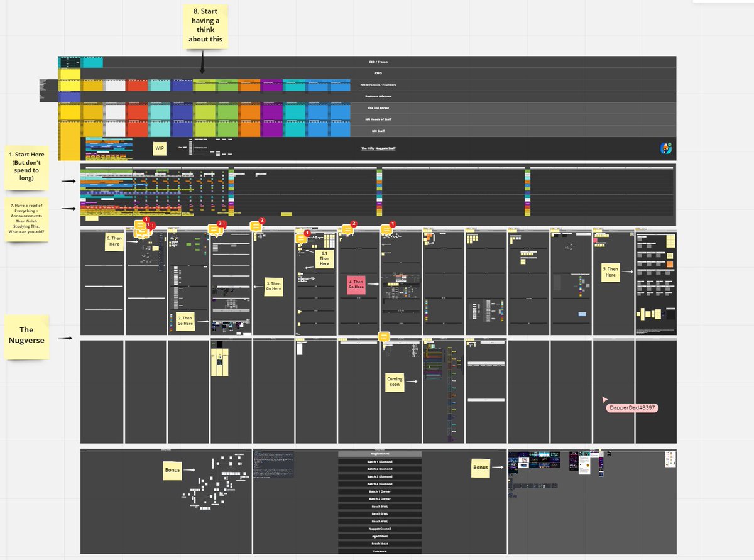Open the comment bubble showing badge 3
Image resolution: width=754 pixels, height=560 pixels.
(x=214, y=230)
